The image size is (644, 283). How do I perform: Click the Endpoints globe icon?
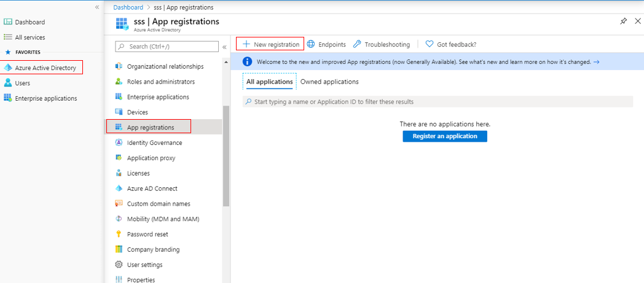click(311, 44)
